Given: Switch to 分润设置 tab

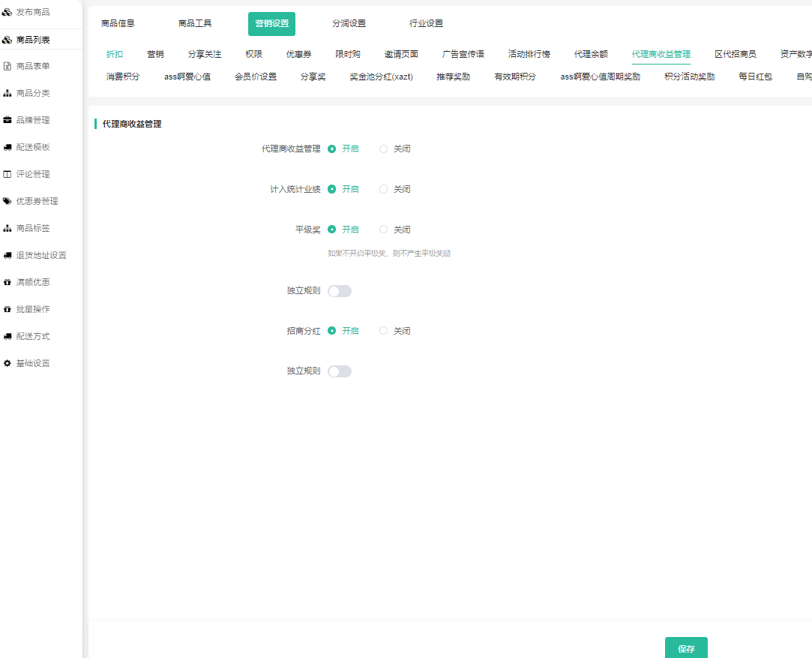Looking at the screenshot, I should tap(349, 23).
